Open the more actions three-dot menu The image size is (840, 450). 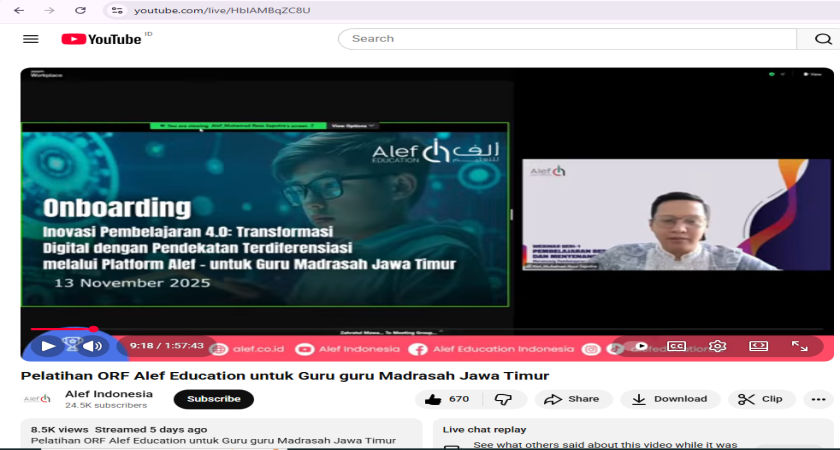pos(819,399)
